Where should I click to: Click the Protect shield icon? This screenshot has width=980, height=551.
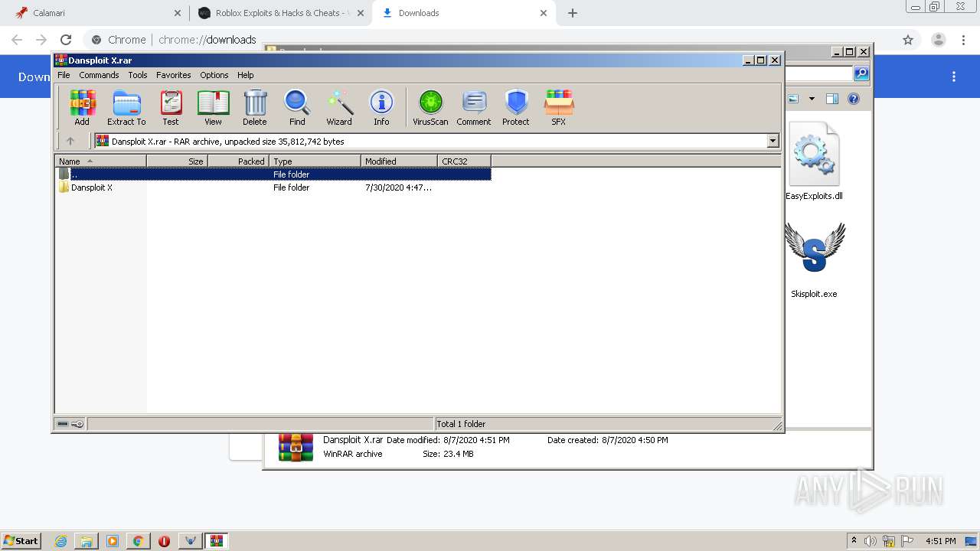coord(516,107)
